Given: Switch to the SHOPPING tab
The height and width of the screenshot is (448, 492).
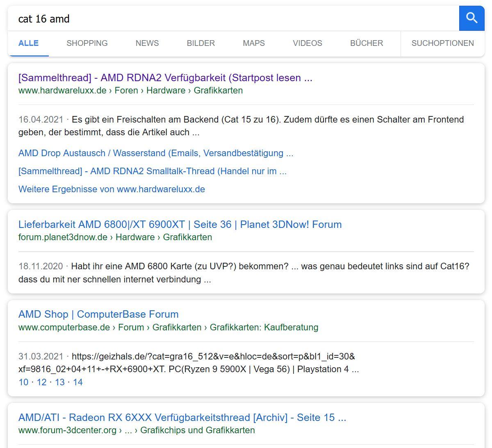Looking at the screenshot, I should point(87,43).
